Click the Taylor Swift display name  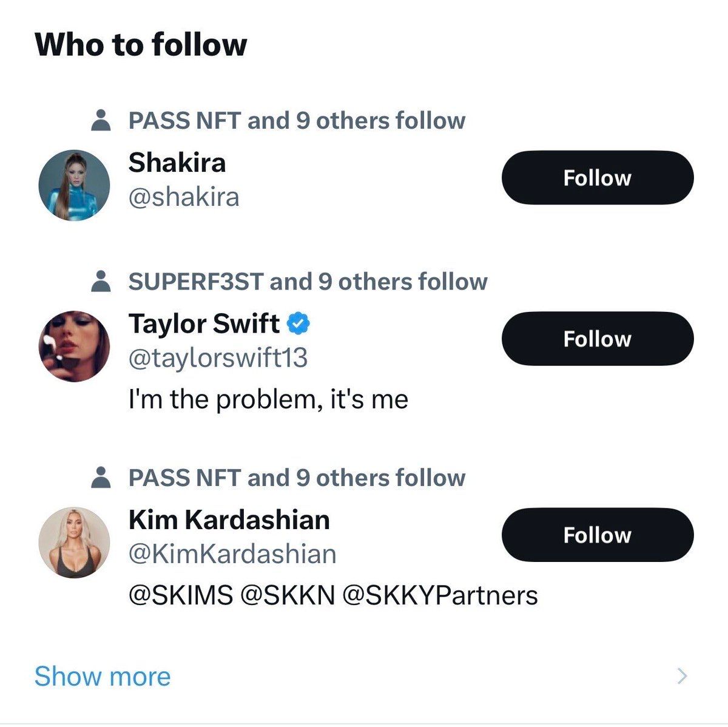204,323
